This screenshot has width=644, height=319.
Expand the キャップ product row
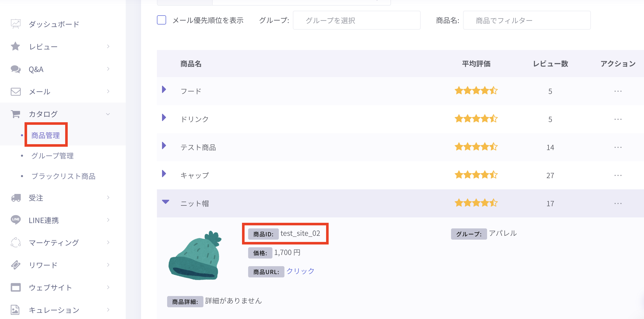164,174
